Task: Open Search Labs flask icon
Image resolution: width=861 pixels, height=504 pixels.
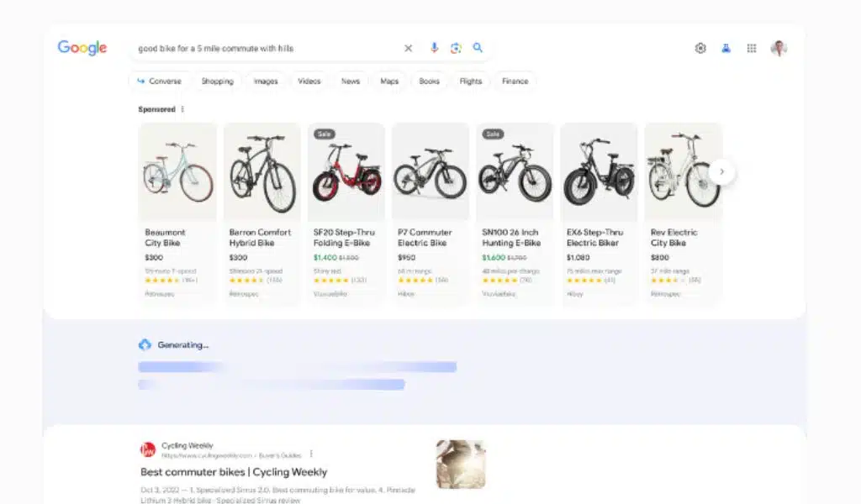Action: 726,48
